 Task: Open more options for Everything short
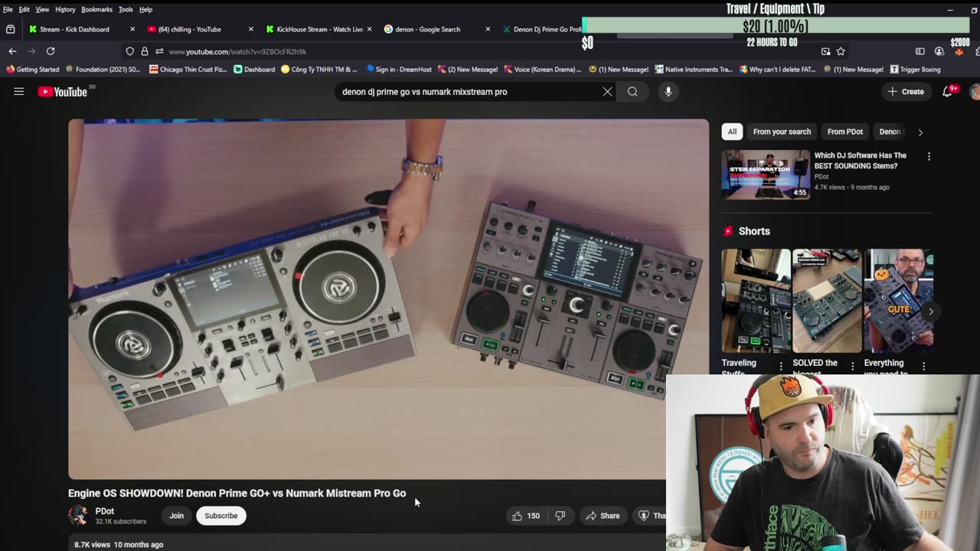923,367
